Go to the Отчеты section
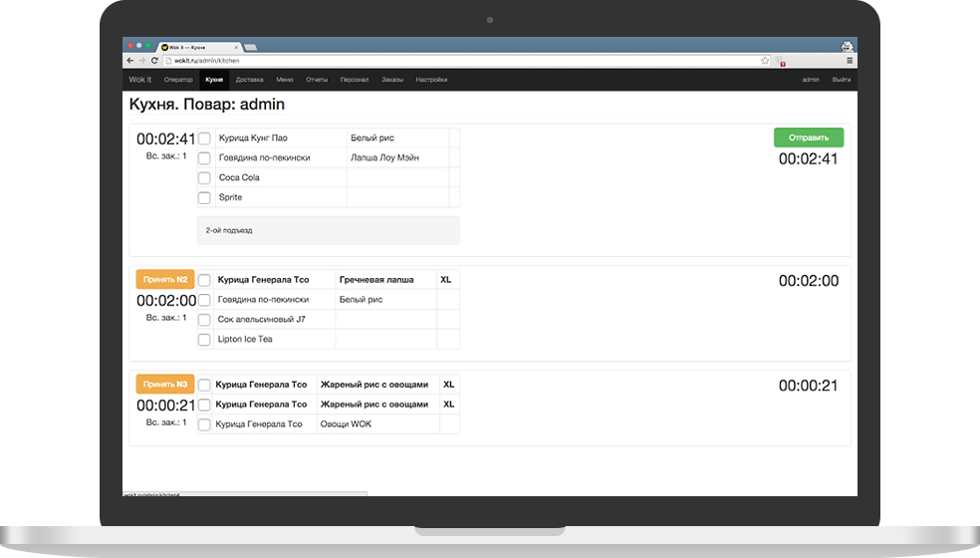Screen dimensions: 980x558 point(317,80)
